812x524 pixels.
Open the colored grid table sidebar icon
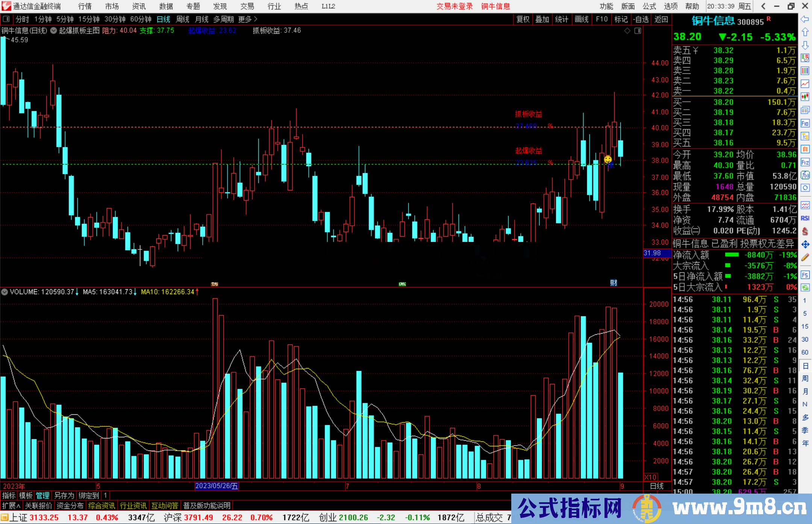pos(805,71)
